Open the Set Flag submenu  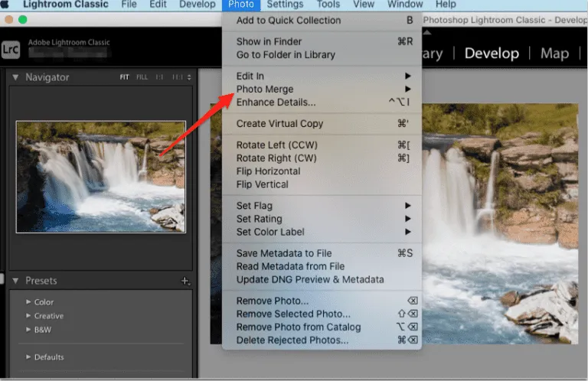pyautogui.click(x=322, y=206)
